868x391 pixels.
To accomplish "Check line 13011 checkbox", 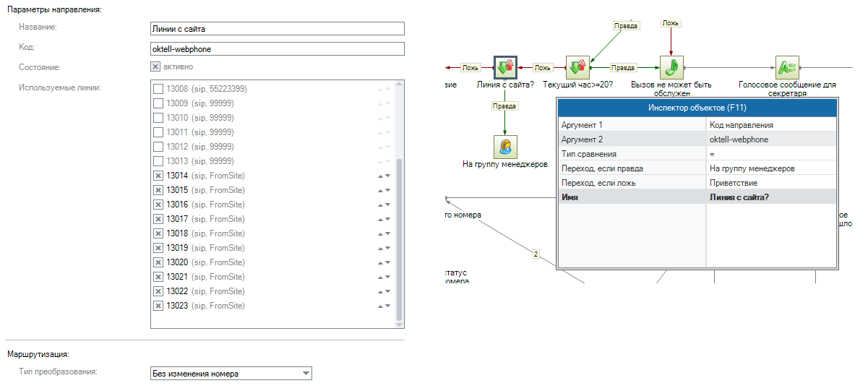I will click(158, 132).
